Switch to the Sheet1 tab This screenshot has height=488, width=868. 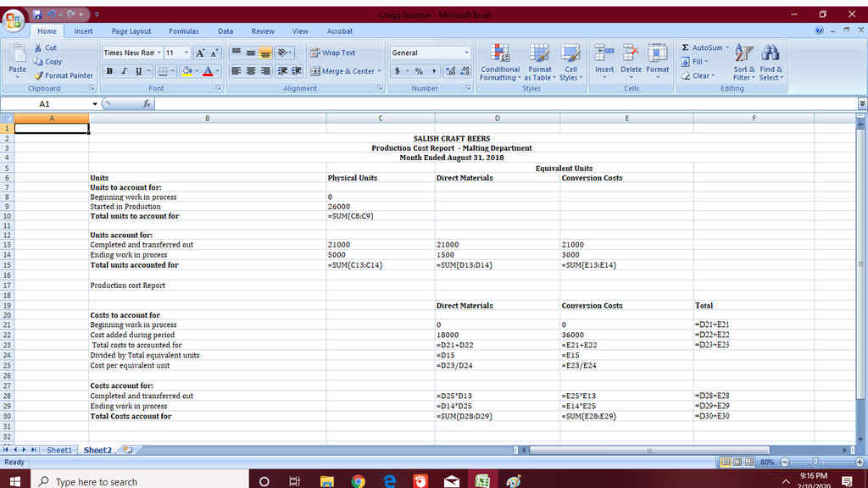(x=58, y=450)
